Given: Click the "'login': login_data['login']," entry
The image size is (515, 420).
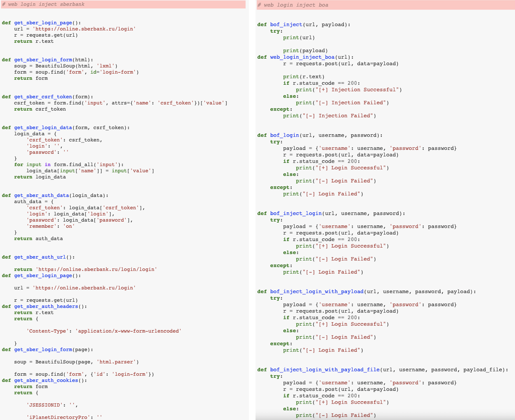Looking at the screenshot, I should (70, 214).
